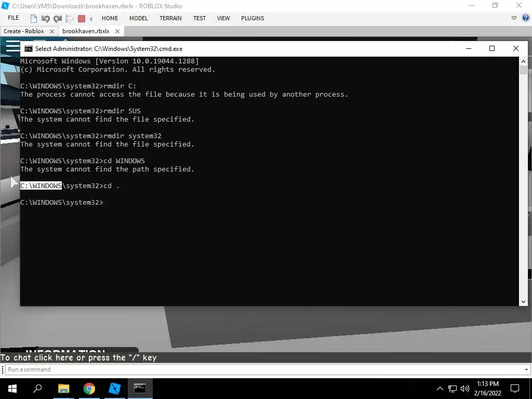Switch to Roblox Studio taskbar icon
This screenshot has width=532, height=399.
(x=114, y=389)
